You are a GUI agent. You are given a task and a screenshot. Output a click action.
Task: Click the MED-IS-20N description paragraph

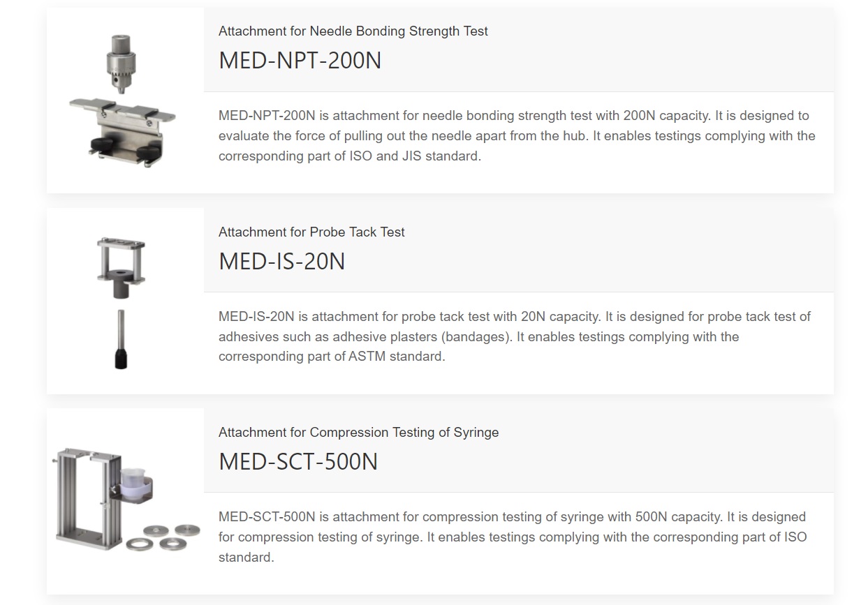coord(515,336)
